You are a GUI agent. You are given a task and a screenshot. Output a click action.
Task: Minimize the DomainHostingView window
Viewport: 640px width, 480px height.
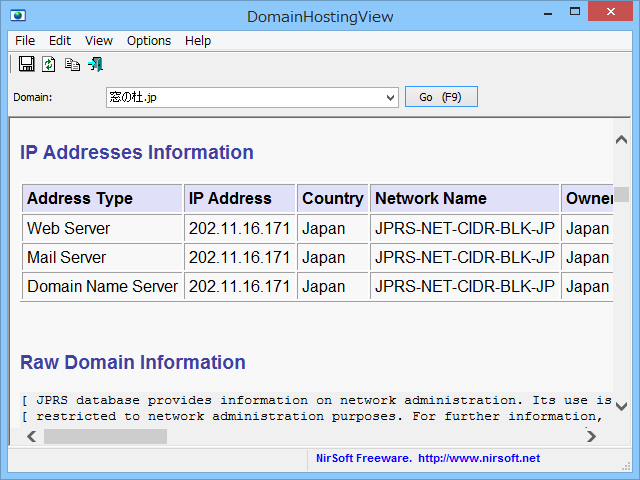coord(548,12)
